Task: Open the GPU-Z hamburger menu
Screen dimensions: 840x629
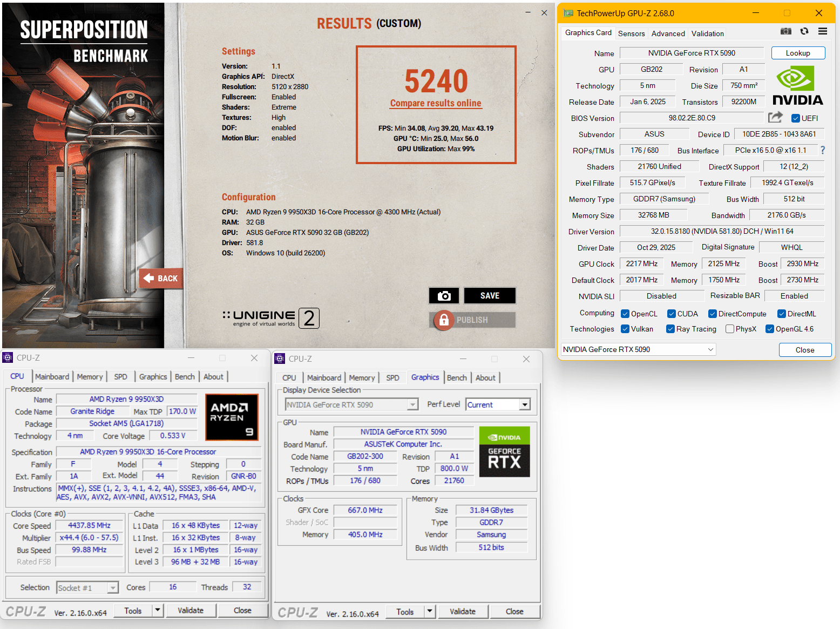Action: click(x=823, y=32)
